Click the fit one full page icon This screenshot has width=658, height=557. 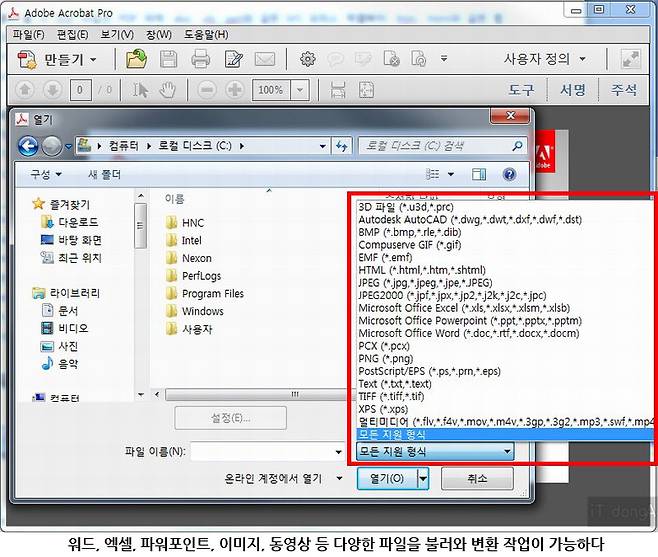366,90
